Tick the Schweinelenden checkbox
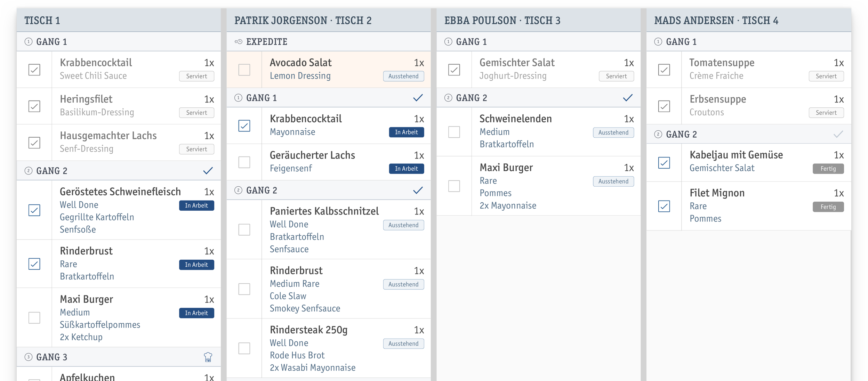 click(x=454, y=132)
